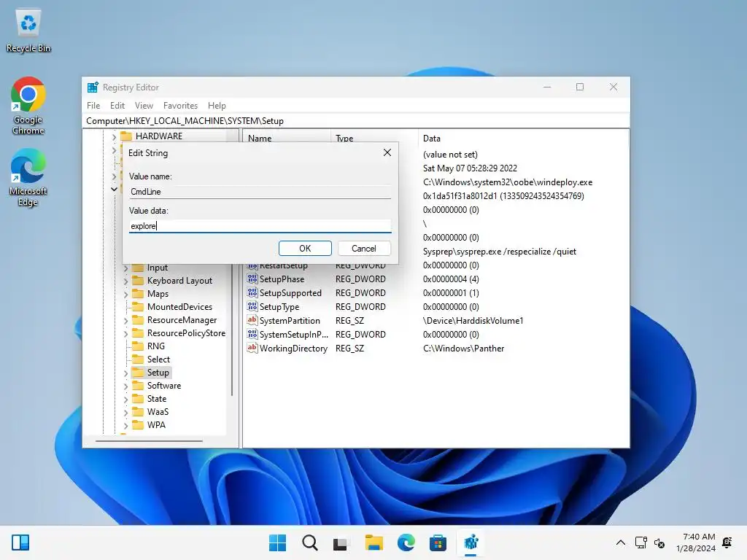Expand the ResourceManager key
The height and width of the screenshot is (560, 747).
point(125,321)
